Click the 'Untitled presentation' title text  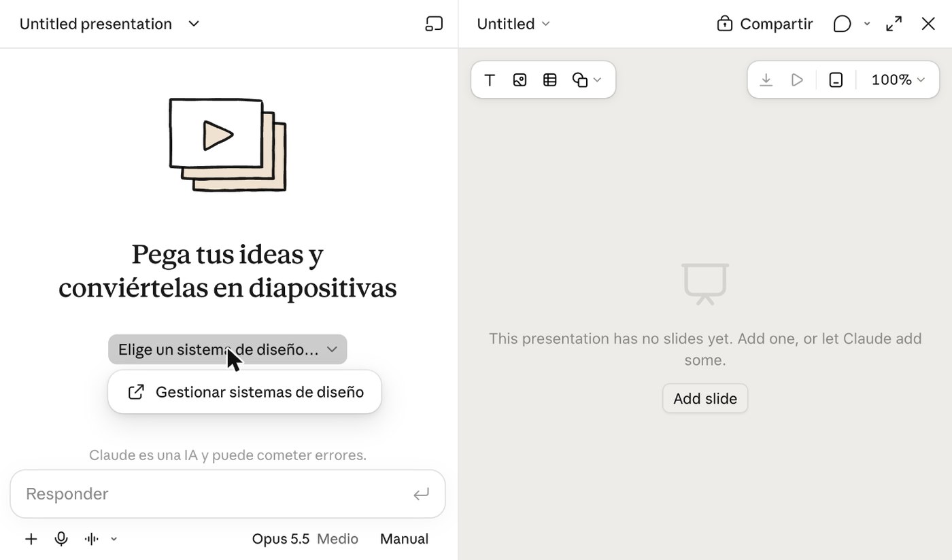click(x=96, y=24)
